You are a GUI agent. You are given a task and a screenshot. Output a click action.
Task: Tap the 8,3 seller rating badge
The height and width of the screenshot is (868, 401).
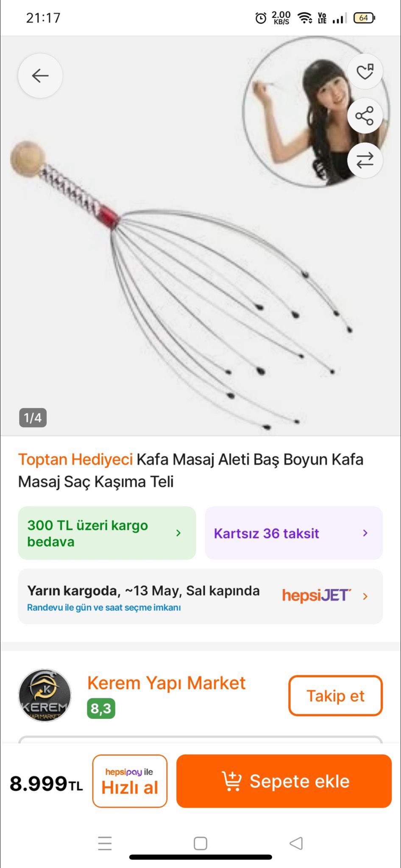[x=101, y=708]
